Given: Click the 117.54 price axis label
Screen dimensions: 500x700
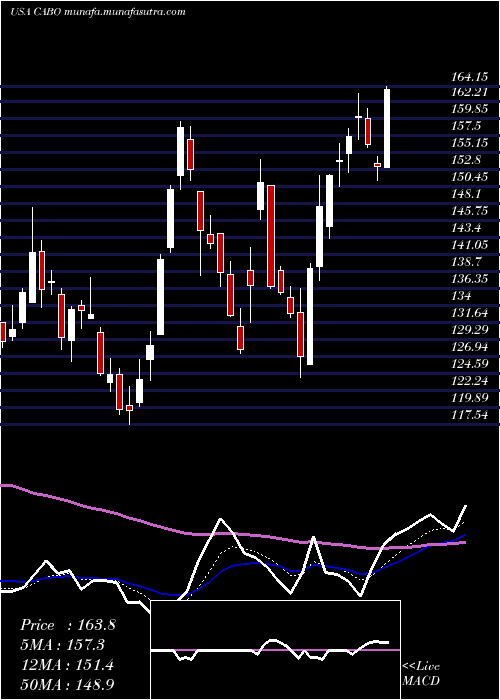Looking at the screenshot, I should [469, 415].
